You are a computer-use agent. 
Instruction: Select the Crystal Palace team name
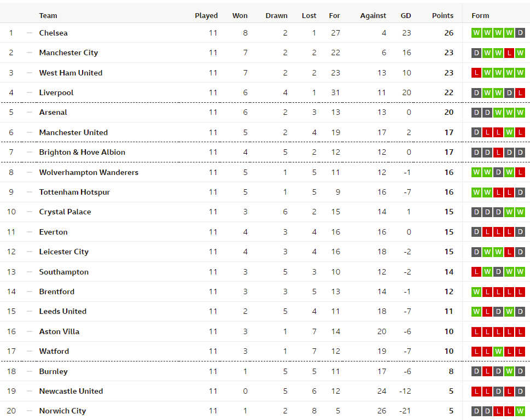(65, 212)
